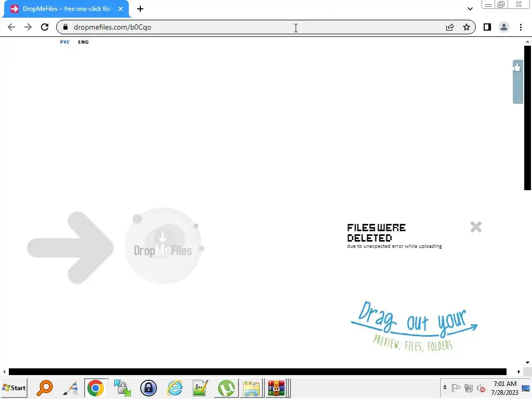Click the thumbs-up like widget
Image resolution: width=532 pixels, height=399 pixels.
click(517, 82)
